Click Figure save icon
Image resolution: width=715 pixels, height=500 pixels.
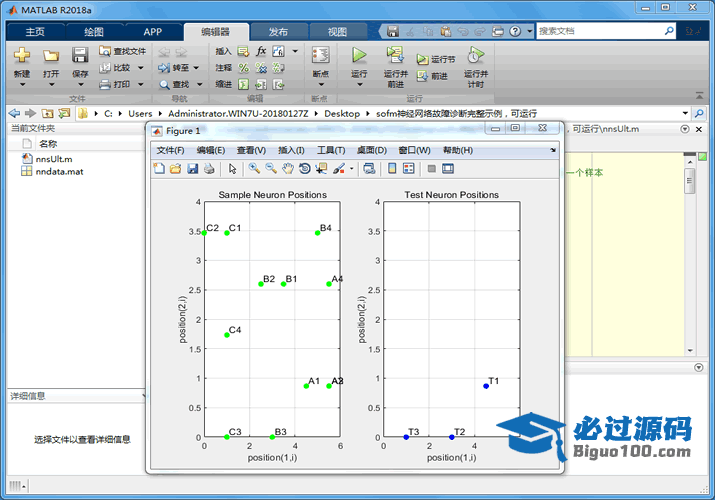pyautogui.click(x=192, y=169)
